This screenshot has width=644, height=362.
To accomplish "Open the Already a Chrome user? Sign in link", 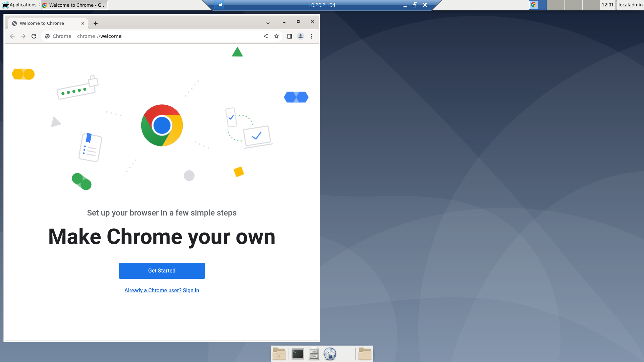I will [x=162, y=291].
